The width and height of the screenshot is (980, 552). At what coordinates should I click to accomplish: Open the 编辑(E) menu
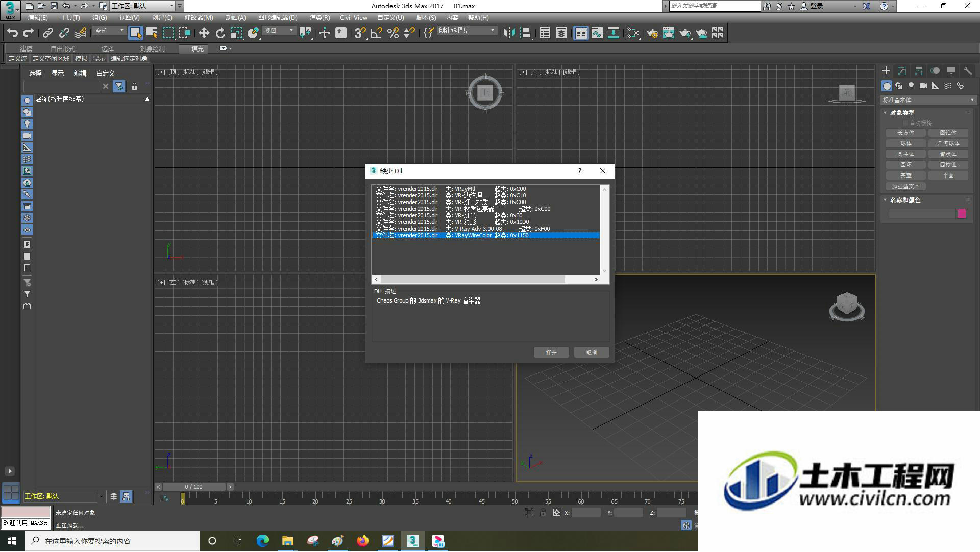(x=38, y=18)
